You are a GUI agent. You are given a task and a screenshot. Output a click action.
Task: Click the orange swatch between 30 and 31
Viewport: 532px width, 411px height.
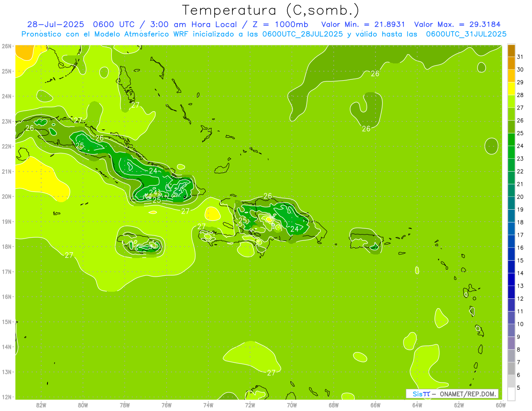(x=511, y=63)
